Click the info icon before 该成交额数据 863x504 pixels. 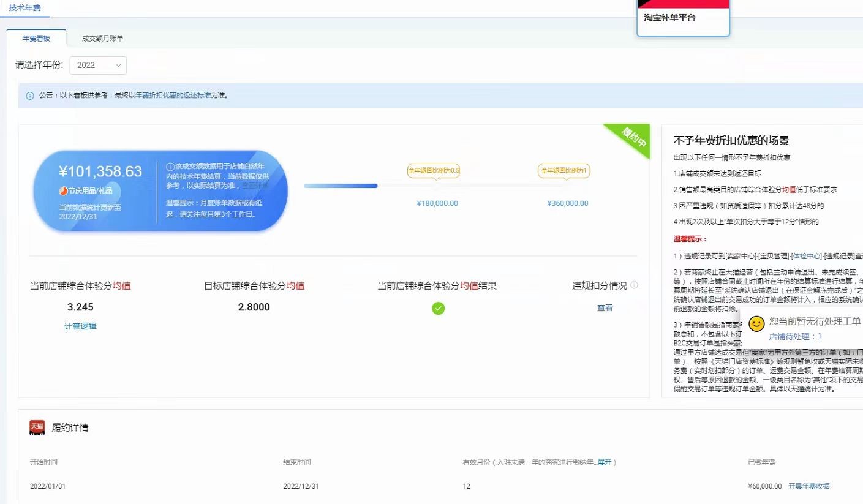click(170, 167)
